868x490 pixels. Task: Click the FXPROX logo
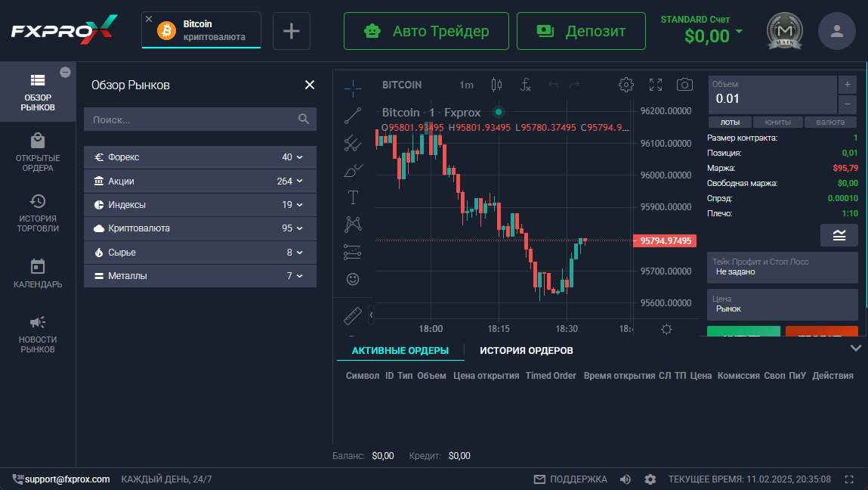point(64,30)
